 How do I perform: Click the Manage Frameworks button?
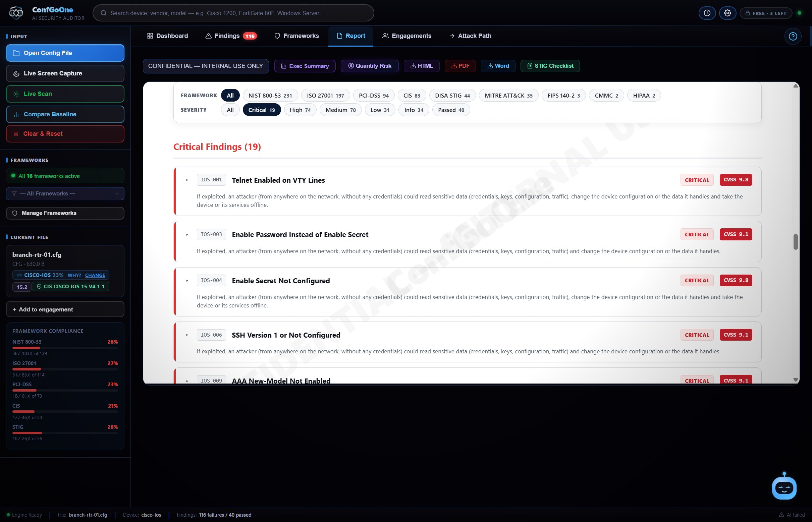65,213
